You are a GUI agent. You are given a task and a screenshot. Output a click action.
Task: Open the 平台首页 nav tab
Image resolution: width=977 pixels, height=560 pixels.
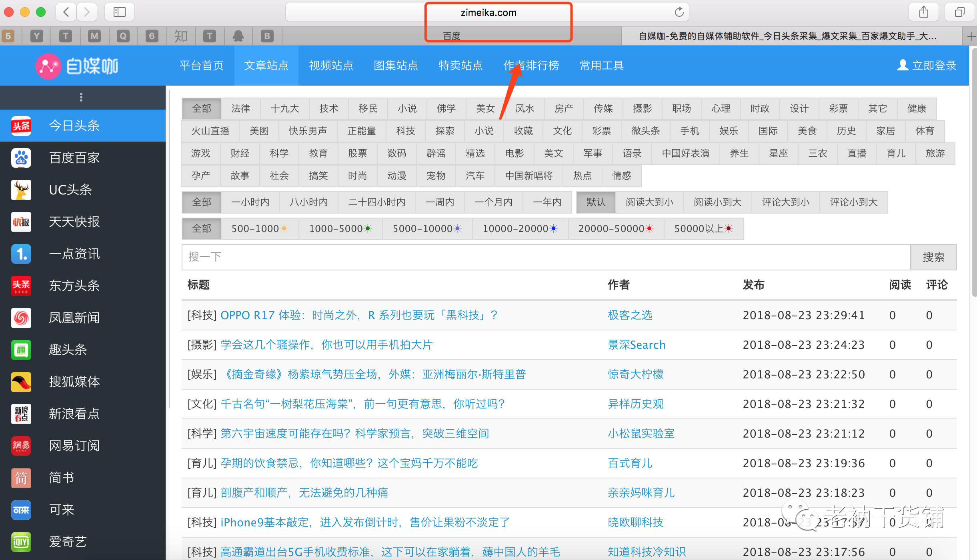pos(202,65)
